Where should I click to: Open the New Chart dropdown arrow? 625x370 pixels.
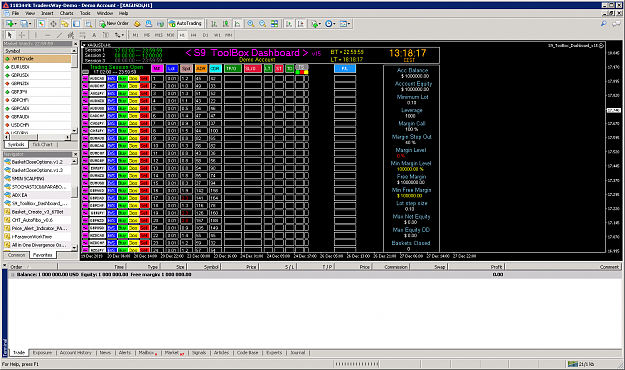[x=16, y=24]
